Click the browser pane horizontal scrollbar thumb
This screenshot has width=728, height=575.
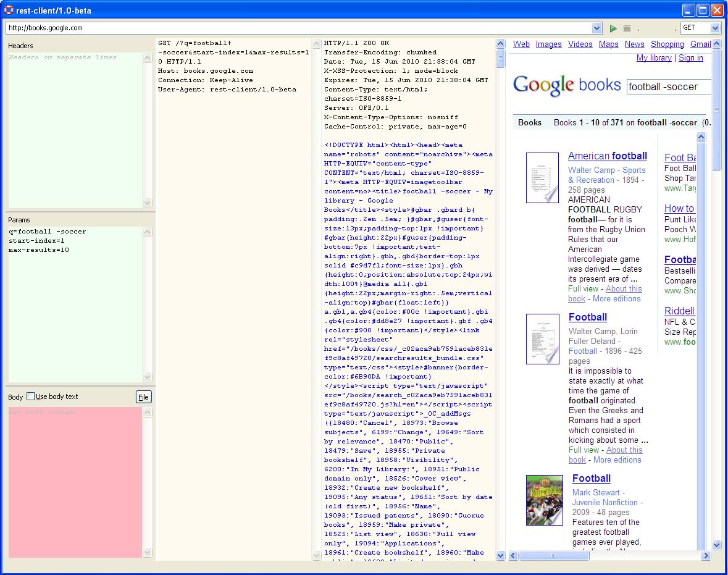pos(554,555)
